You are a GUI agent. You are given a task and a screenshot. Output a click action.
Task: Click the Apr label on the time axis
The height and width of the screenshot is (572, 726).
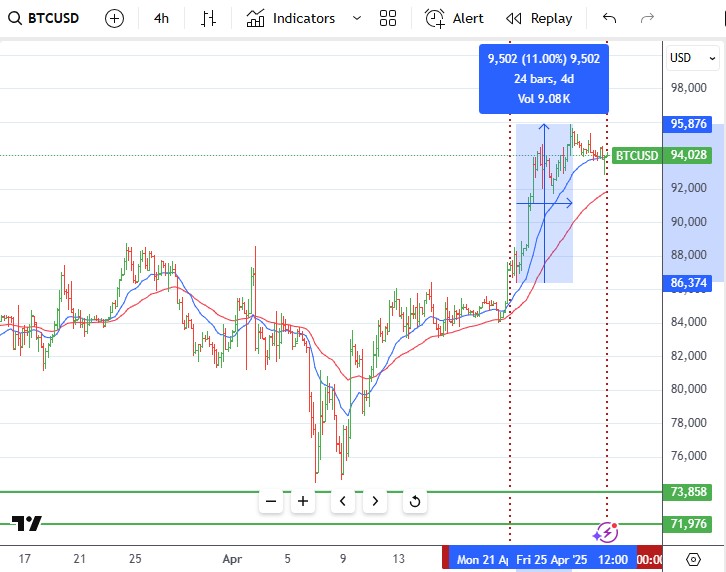click(232, 559)
